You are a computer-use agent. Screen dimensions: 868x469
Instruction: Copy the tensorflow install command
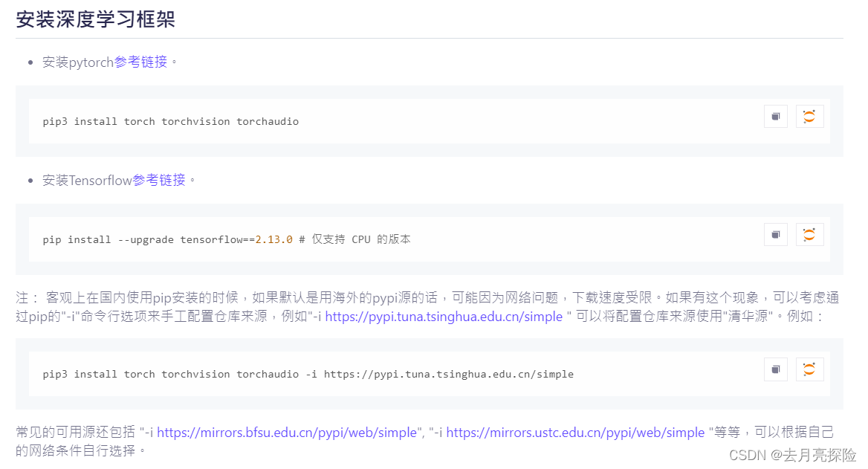pos(775,234)
